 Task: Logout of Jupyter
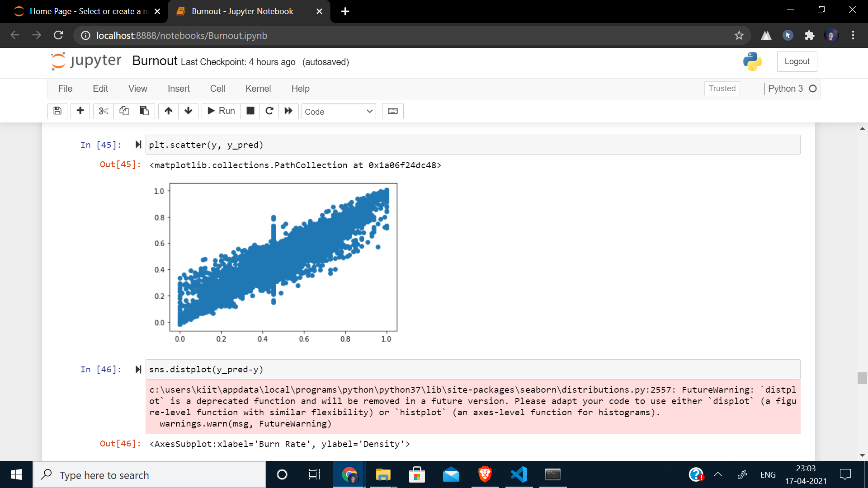[797, 61]
